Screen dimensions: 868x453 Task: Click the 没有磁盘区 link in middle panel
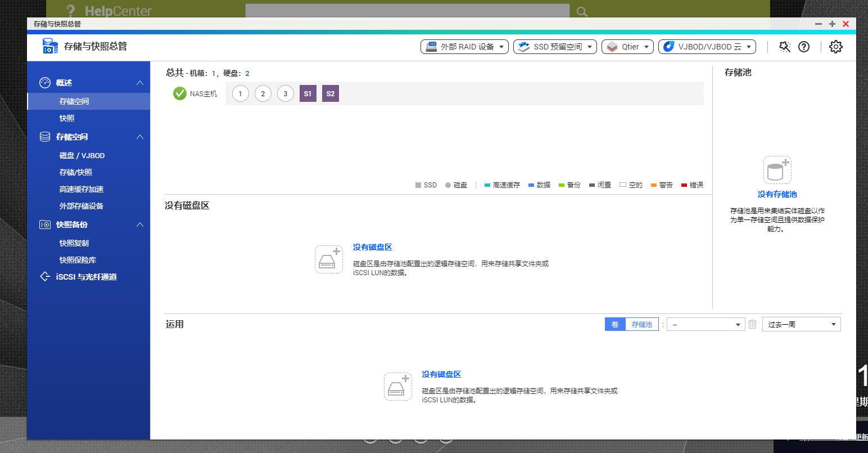tap(372, 247)
